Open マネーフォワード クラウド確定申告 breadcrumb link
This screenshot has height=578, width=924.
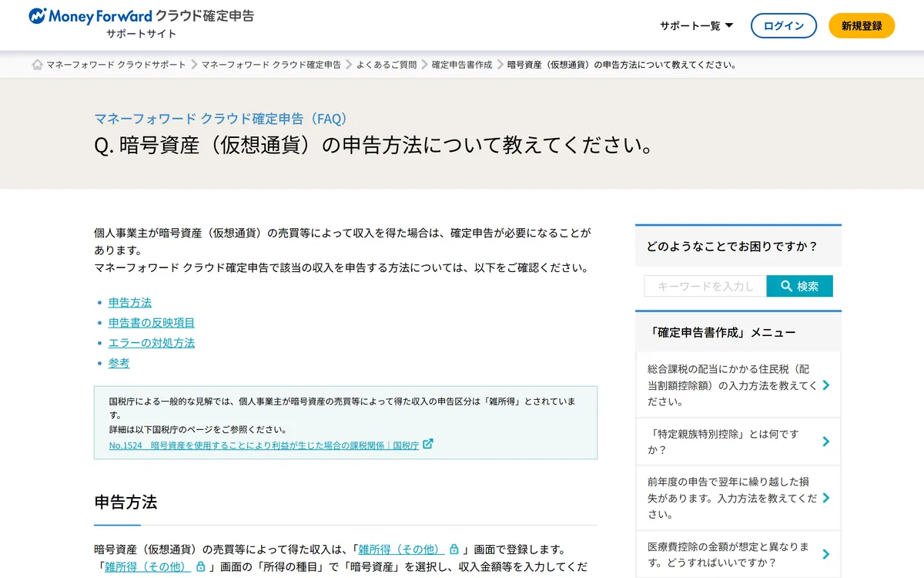click(271, 65)
